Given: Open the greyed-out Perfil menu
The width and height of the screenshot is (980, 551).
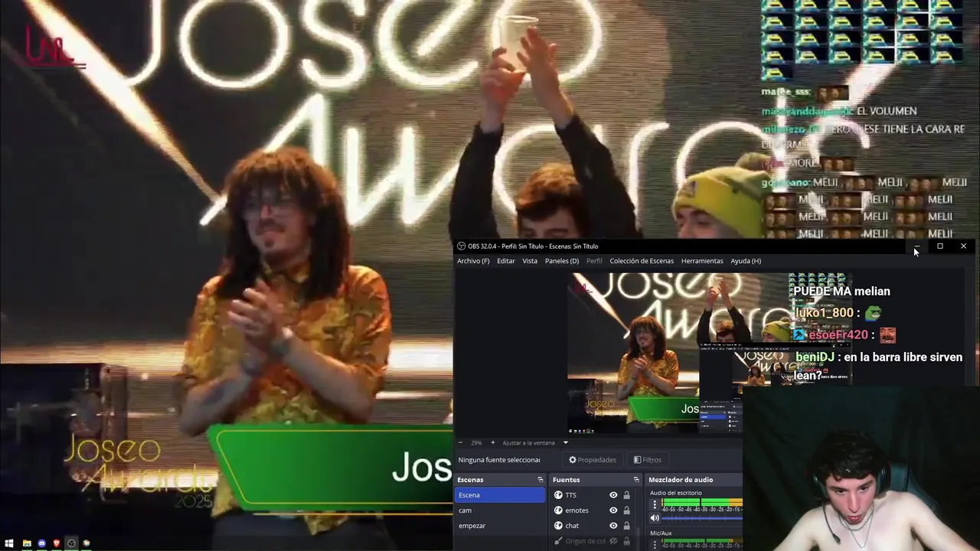Looking at the screenshot, I should pos(594,261).
